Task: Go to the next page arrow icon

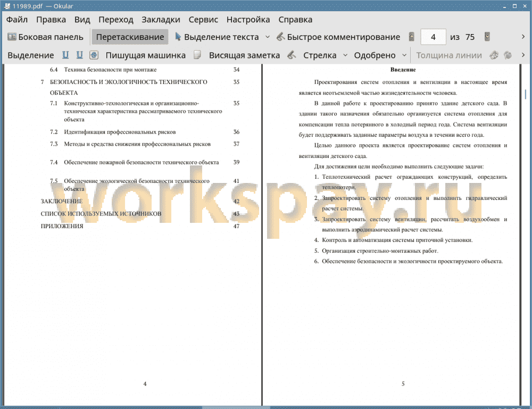Action: pos(487,37)
